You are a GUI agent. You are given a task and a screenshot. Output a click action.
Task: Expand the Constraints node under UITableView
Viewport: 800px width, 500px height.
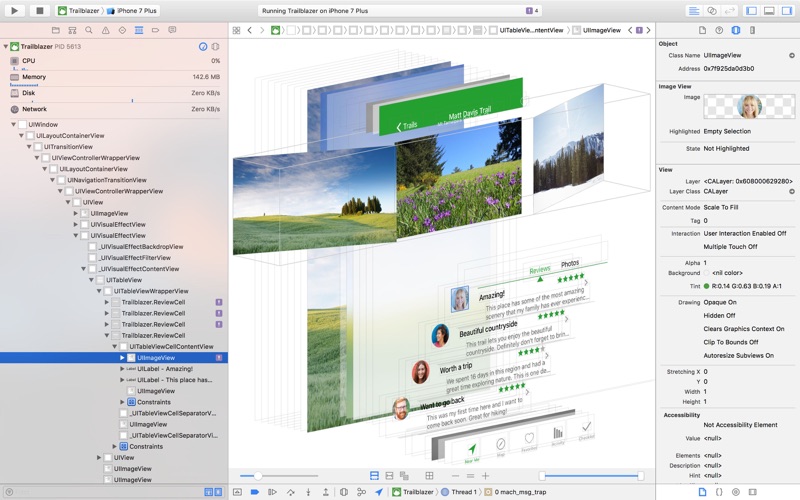115,446
